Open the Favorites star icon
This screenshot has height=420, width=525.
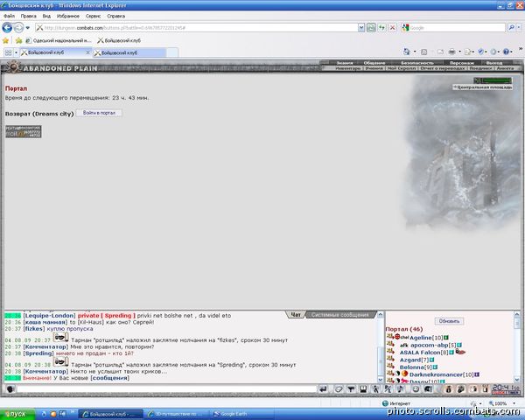point(6,40)
